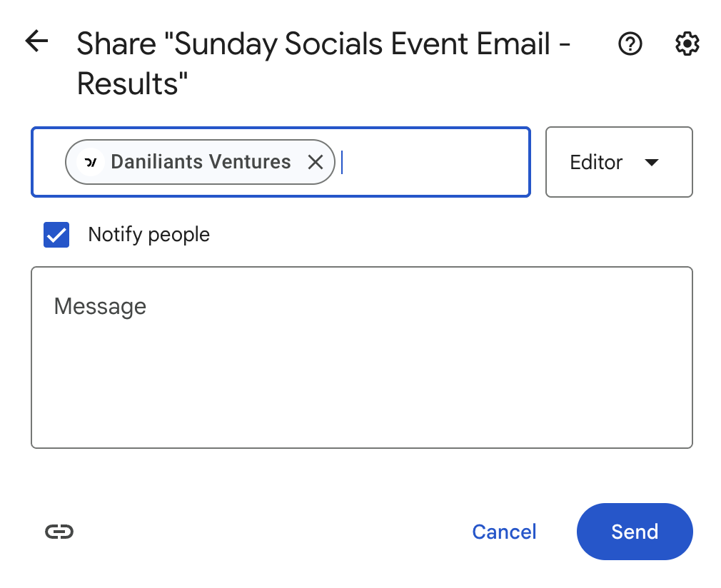
Task: Click the 'Message' placeholder text
Action: (x=100, y=306)
